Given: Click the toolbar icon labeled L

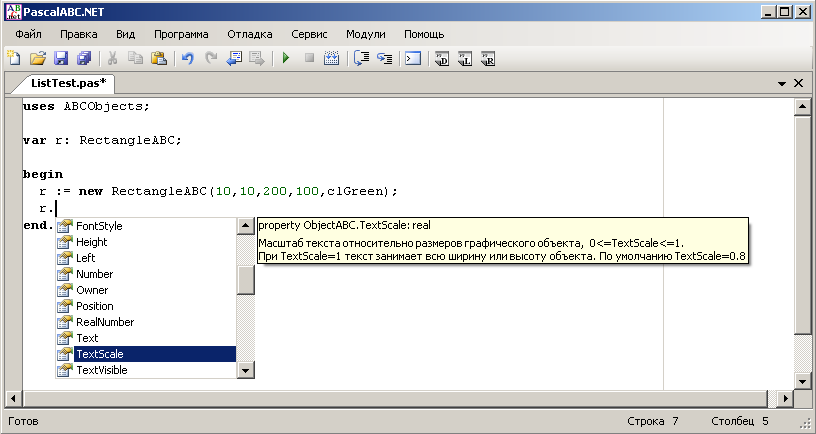Looking at the screenshot, I should pyautogui.click(x=465, y=58).
